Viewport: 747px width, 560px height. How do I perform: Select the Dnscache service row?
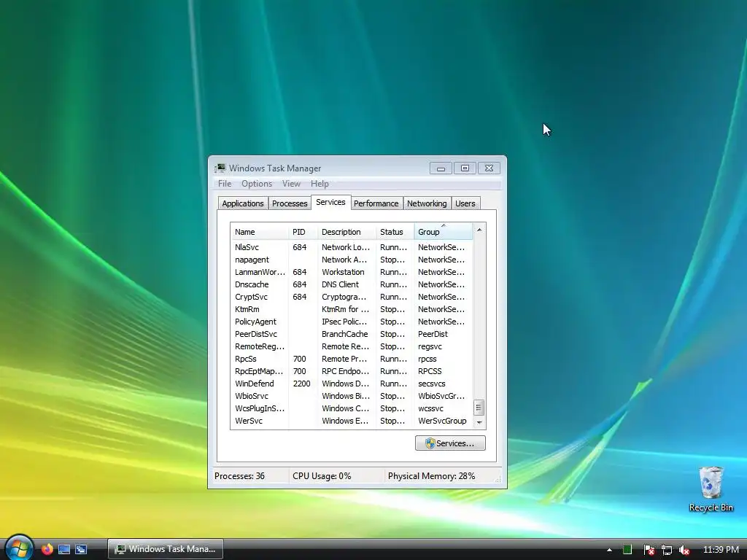[352, 284]
